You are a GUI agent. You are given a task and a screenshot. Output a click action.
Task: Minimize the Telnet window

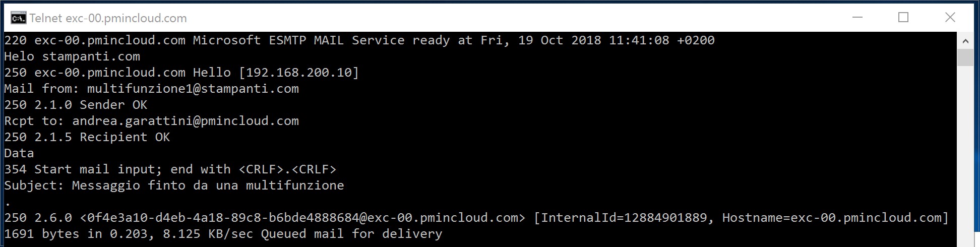(857, 17)
